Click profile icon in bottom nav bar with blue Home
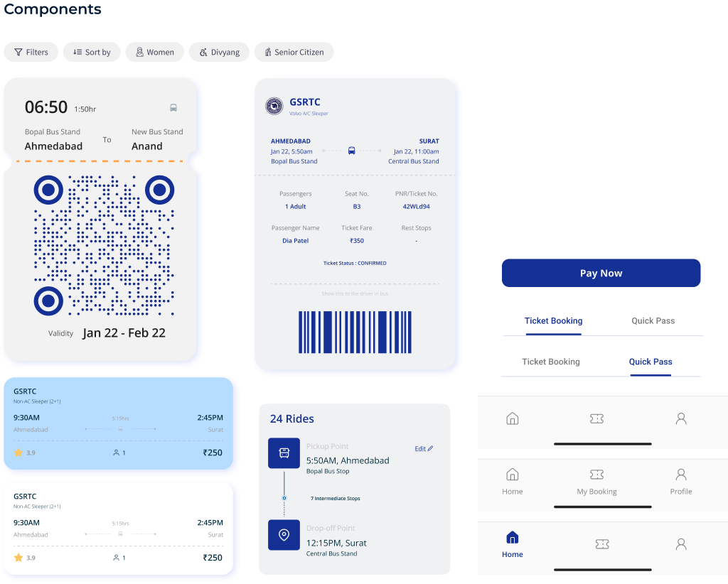This screenshot has height=584, width=728. click(x=681, y=544)
